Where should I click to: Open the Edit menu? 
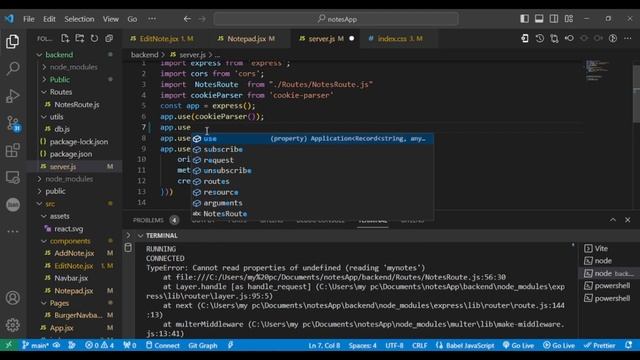(x=49, y=19)
